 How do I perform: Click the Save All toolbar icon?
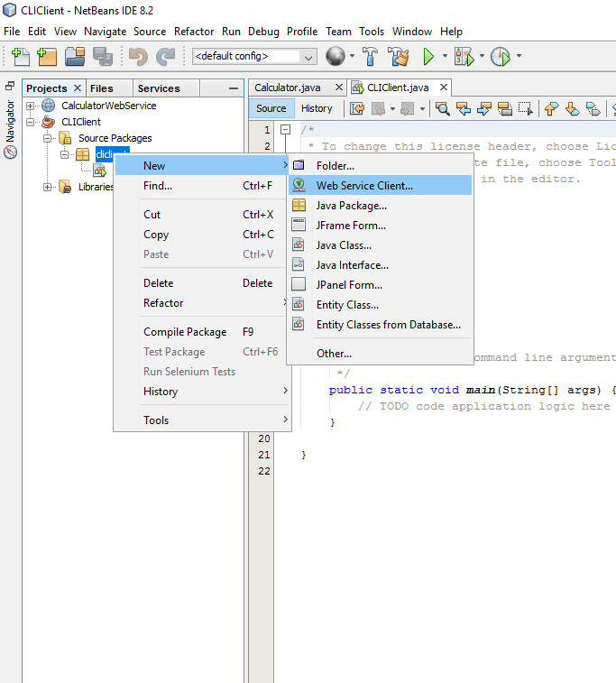(x=103, y=56)
